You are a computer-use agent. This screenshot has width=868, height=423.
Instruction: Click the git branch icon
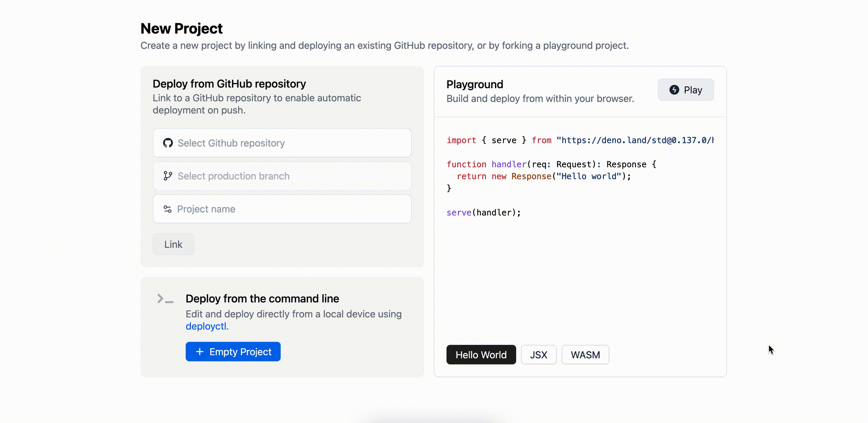click(x=168, y=176)
